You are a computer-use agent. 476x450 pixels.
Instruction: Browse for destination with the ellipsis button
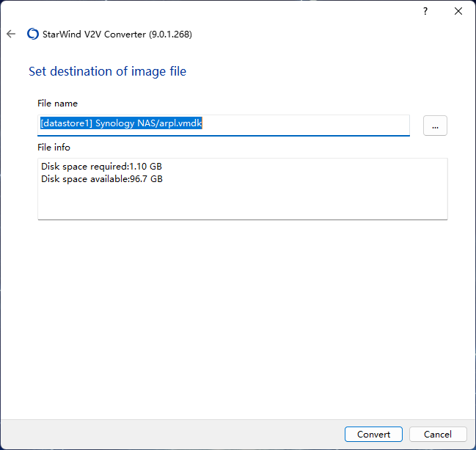click(x=435, y=126)
